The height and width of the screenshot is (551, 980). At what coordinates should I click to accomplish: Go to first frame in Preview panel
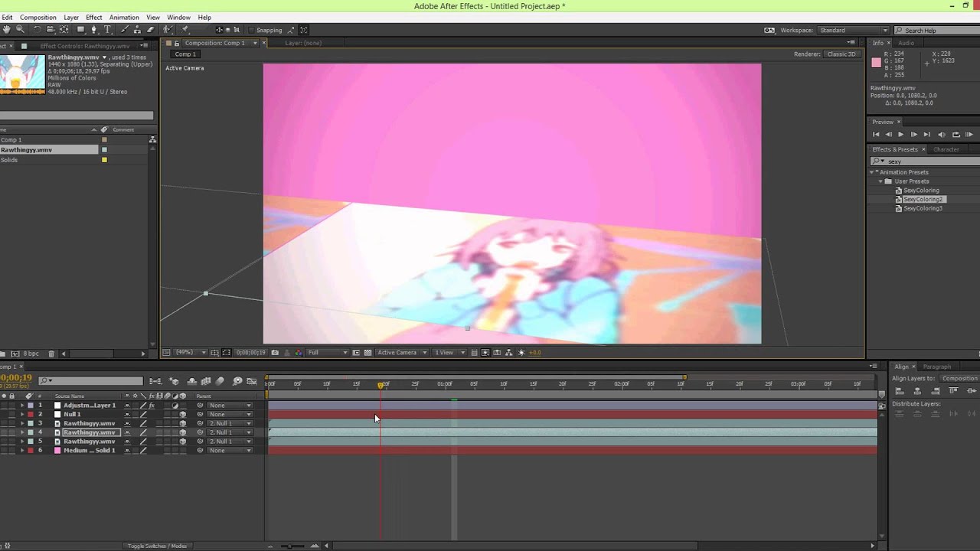876,135
